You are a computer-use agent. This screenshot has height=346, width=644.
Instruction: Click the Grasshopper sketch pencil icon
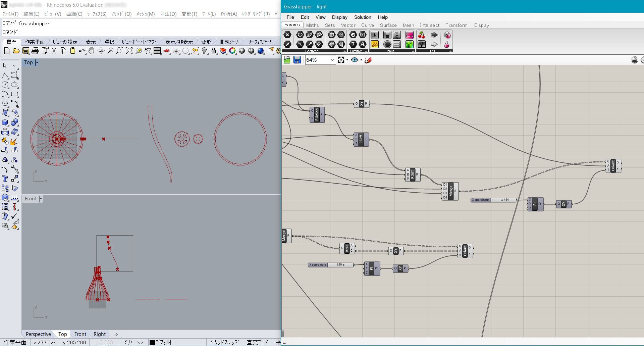[368, 60]
